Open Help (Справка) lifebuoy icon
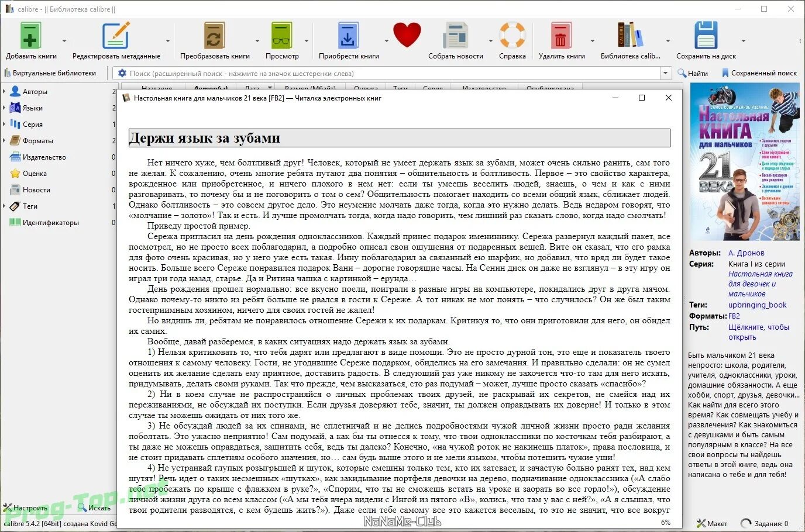The width and height of the screenshot is (805, 532). coord(512,35)
